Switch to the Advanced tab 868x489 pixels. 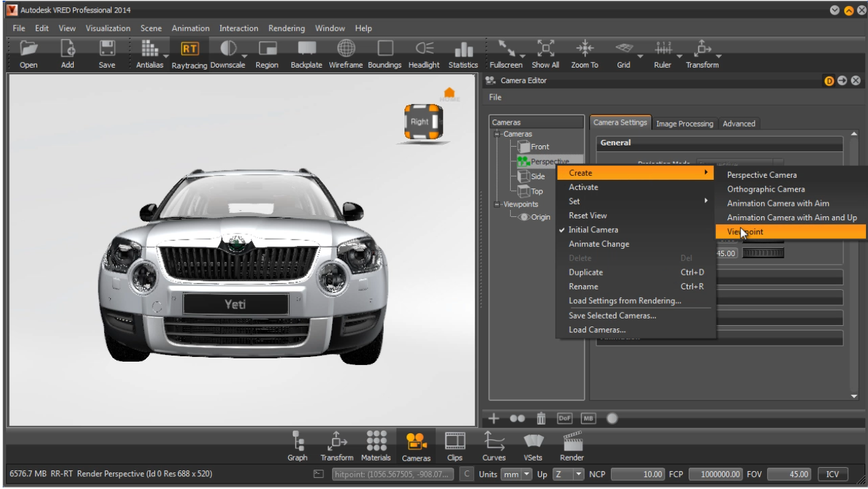click(738, 123)
